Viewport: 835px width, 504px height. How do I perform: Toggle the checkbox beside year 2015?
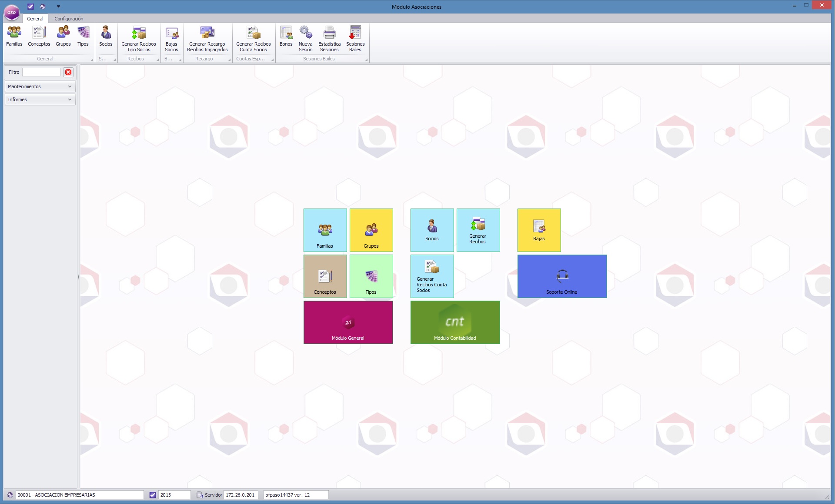[153, 495]
